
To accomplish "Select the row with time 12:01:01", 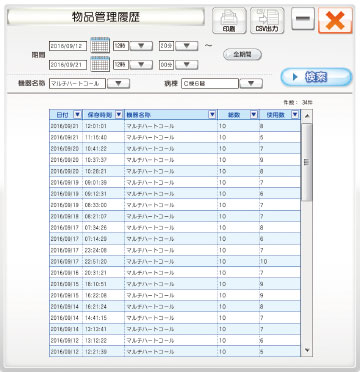I will (175, 126).
